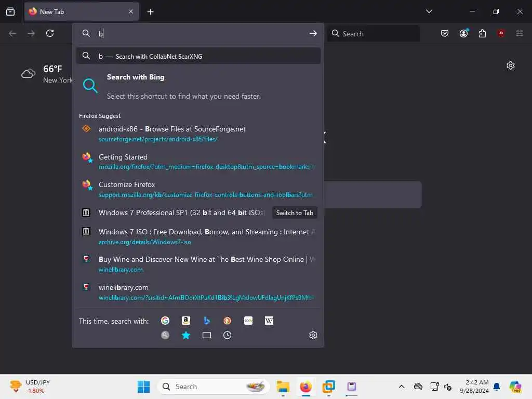532x399 pixels.
Task: Open the Windows Start menu
Action: click(x=143, y=387)
